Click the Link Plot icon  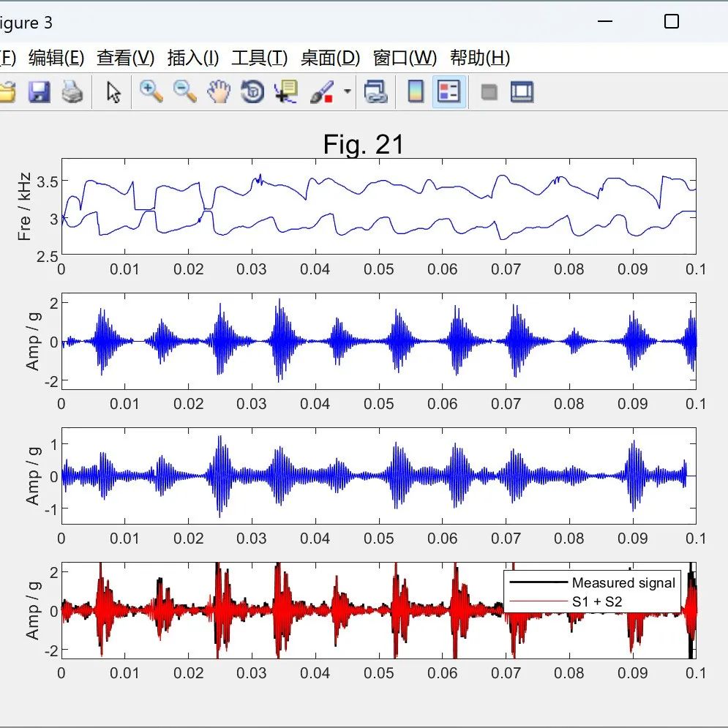coord(375,91)
